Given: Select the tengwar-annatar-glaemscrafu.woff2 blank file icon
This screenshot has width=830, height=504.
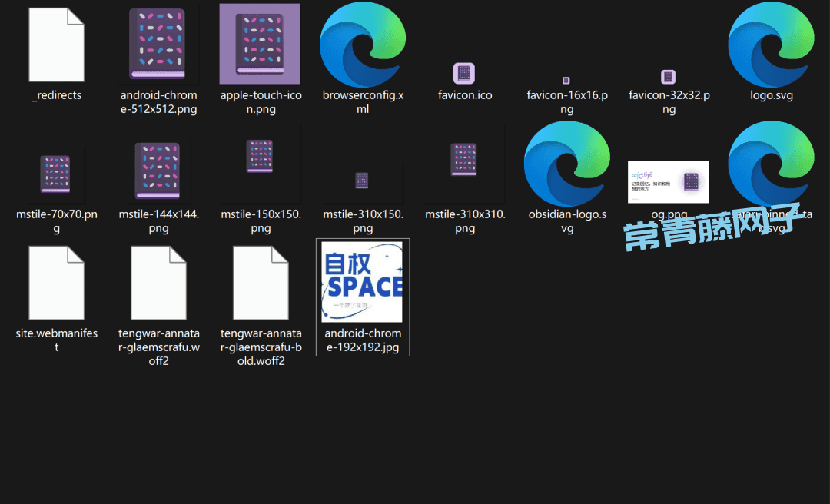Looking at the screenshot, I should click(158, 283).
